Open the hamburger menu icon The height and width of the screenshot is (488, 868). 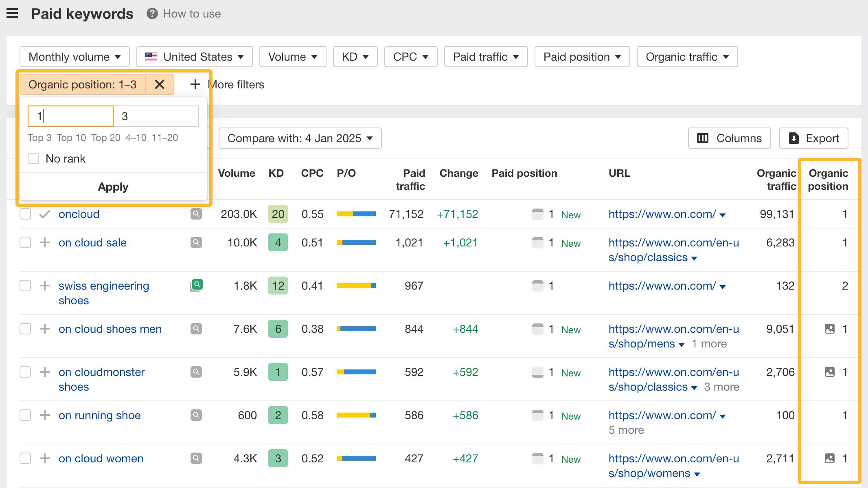coord(12,13)
